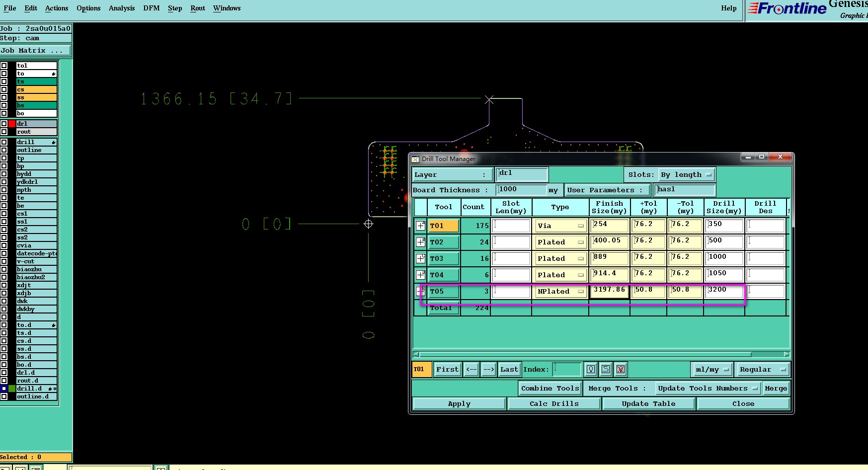Viewport: 868px width, 470px height.
Task: Click the plus icon beside tool T02
Action: pos(420,242)
